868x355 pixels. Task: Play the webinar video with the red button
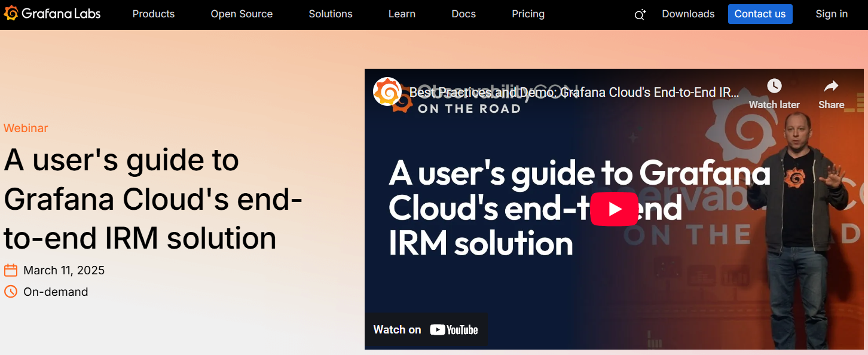[x=614, y=209]
